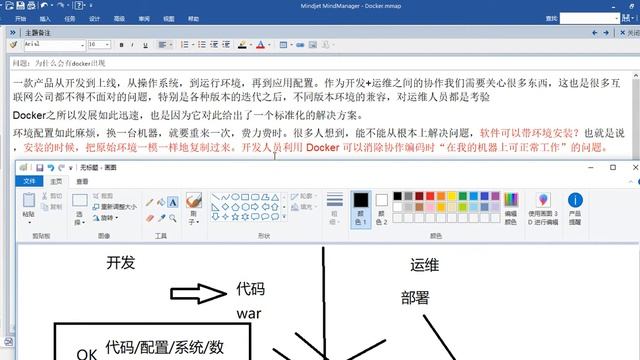Pick the green swatch in Paint palette
Viewport: 640px width, 360px height.
462,196
